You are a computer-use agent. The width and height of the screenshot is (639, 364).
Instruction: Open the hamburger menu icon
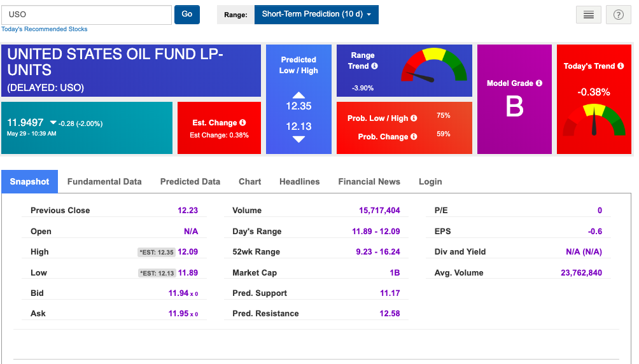pyautogui.click(x=589, y=15)
